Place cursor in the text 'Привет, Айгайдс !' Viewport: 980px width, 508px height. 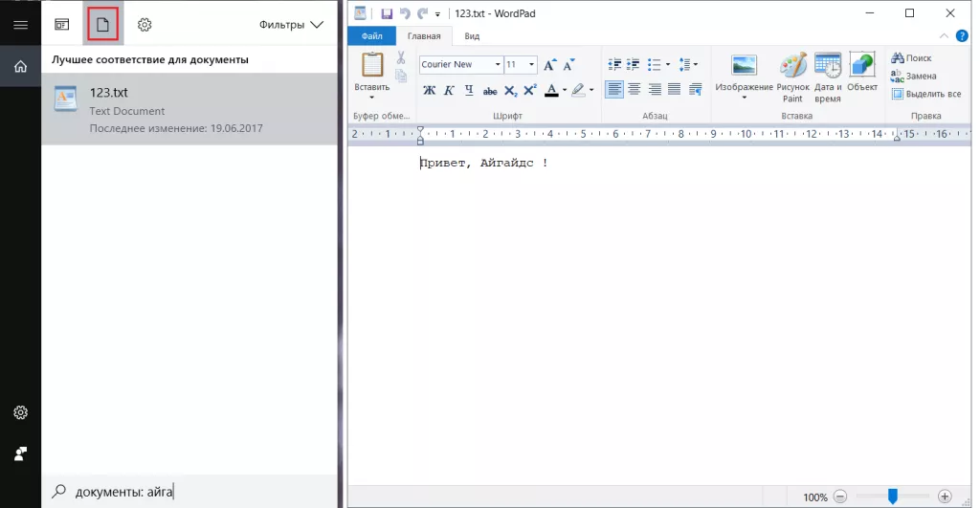click(483, 163)
